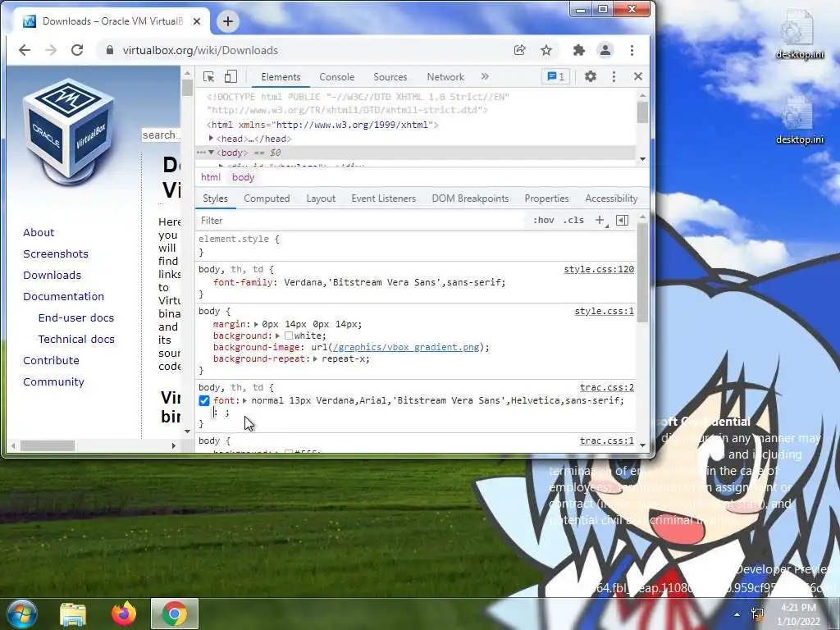This screenshot has width=840, height=630.
Task: Open Technical docs sidebar link
Action: click(x=76, y=340)
